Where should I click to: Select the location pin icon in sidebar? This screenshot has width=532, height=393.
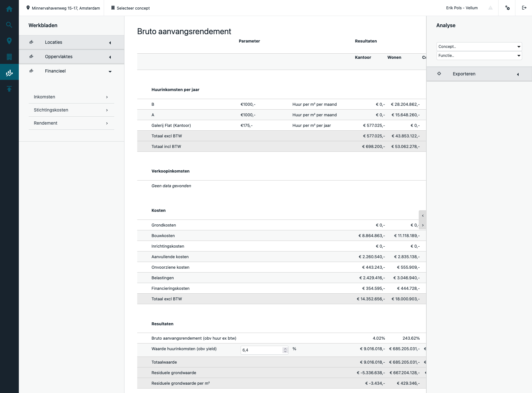[9, 41]
